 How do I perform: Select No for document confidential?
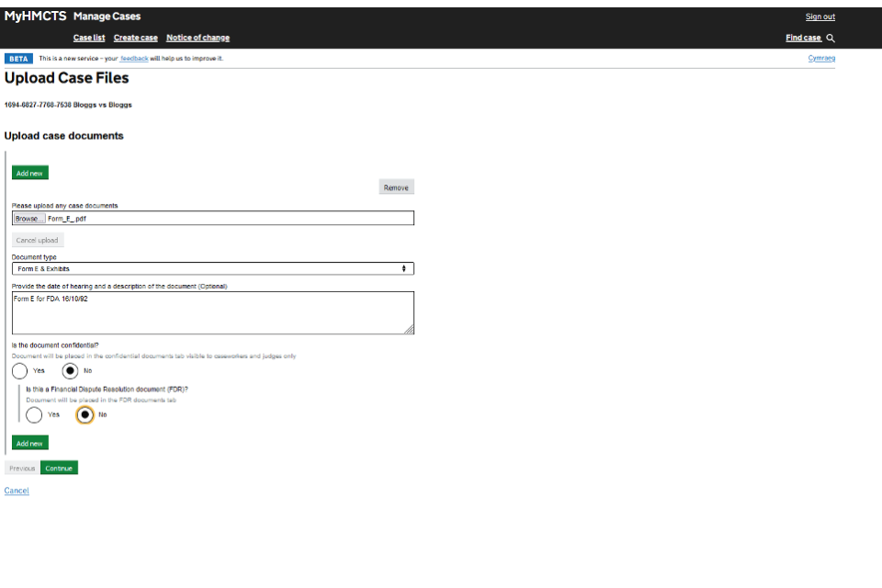point(70,371)
